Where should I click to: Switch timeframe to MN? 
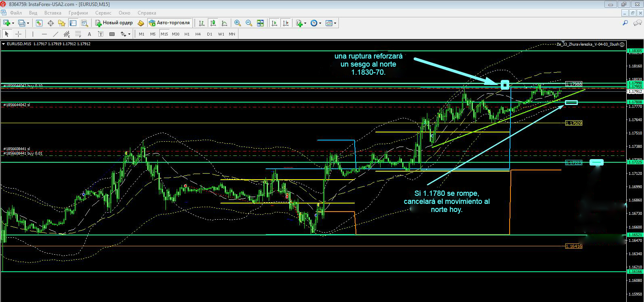tap(232, 34)
